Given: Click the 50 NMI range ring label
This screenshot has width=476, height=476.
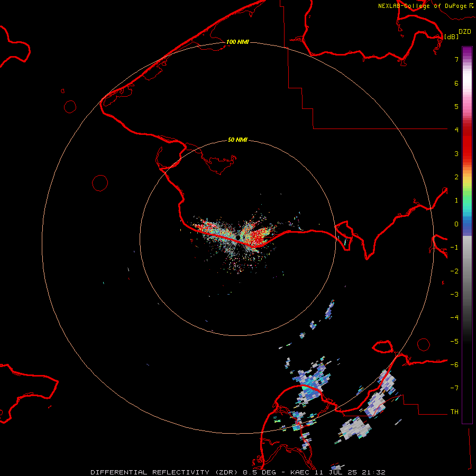Looking at the screenshot, I should (x=237, y=140).
